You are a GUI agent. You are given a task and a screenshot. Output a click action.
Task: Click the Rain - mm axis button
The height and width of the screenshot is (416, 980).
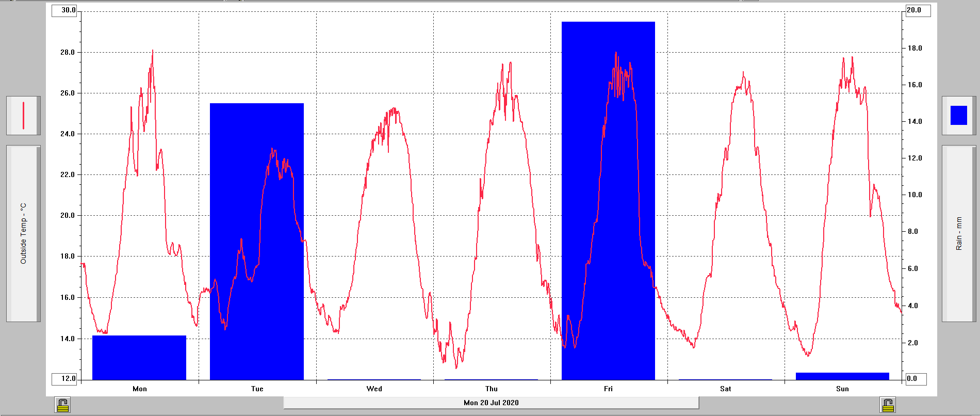(x=958, y=234)
